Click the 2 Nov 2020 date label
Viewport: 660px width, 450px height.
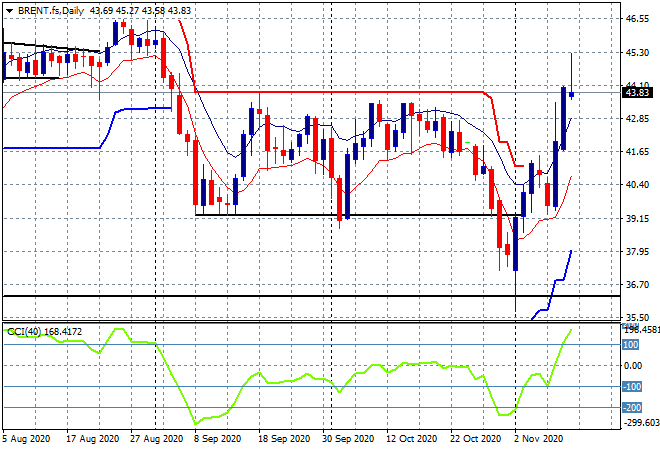coord(538,439)
